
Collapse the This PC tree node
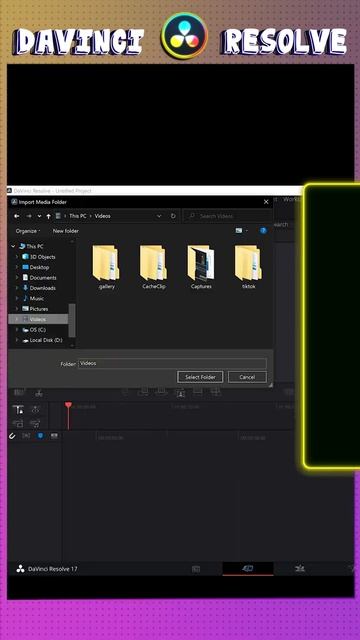pyautogui.click(x=13, y=246)
